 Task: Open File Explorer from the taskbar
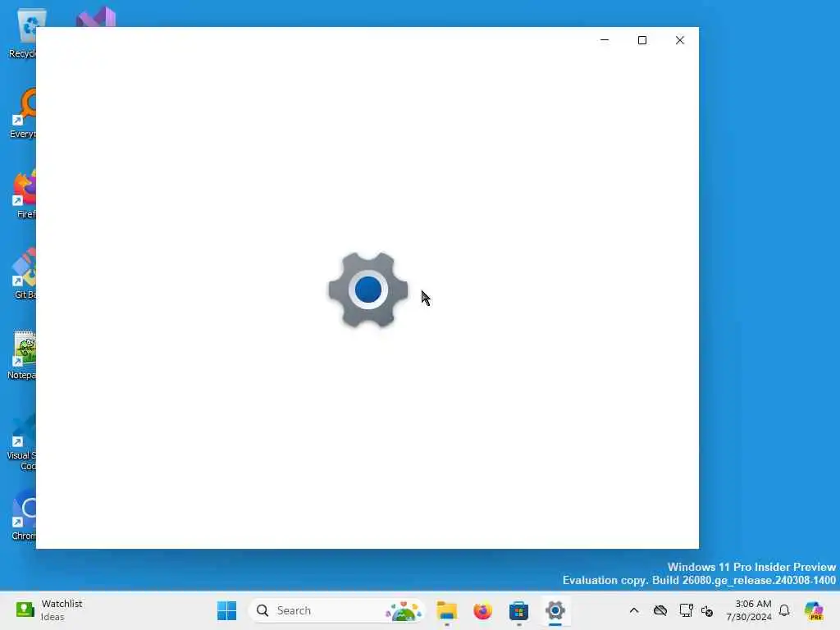click(447, 610)
